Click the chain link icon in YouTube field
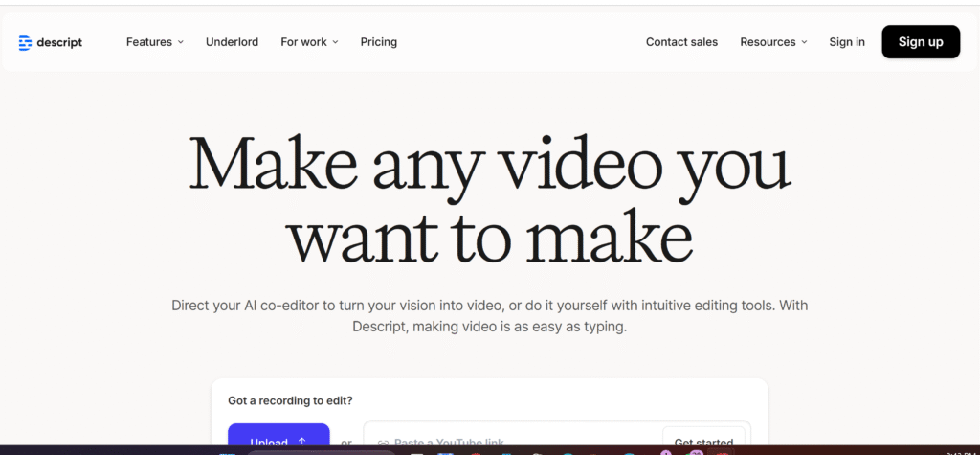Viewport: 980px width, 455px height. [x=383, y=443]
